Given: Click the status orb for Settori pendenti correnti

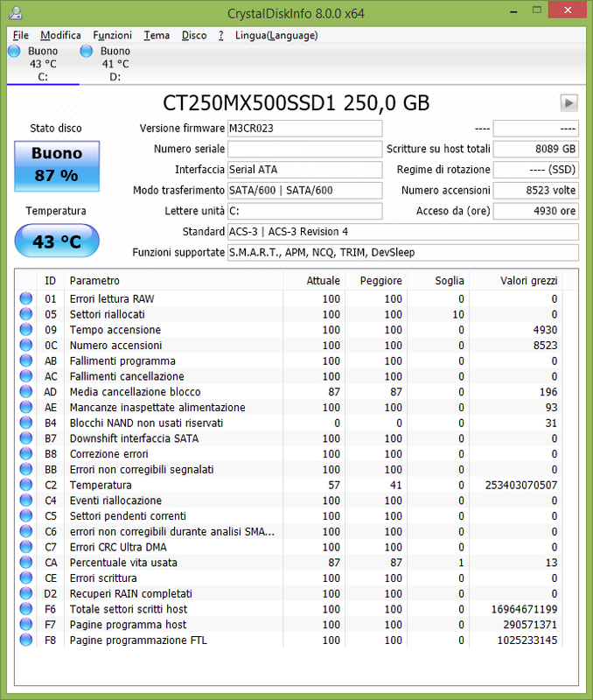Looking at the screenshot, I should coord(26,515).
